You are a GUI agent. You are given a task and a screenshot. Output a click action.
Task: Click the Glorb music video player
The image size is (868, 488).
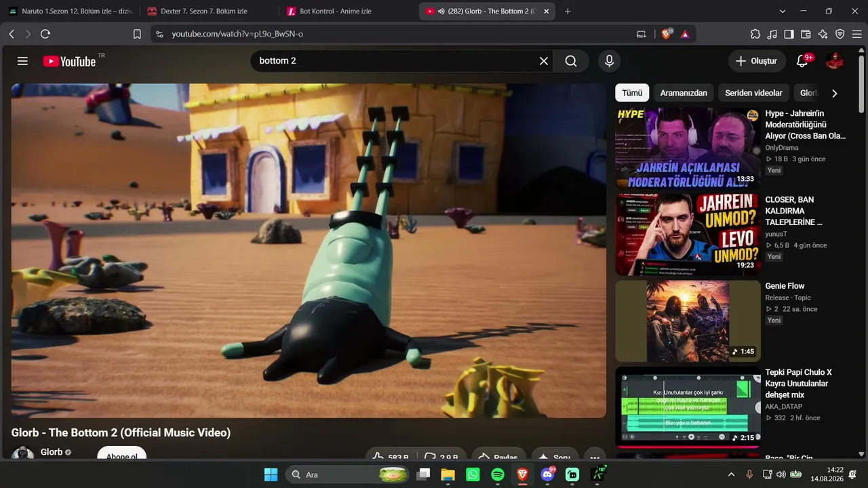click(309, 251)
